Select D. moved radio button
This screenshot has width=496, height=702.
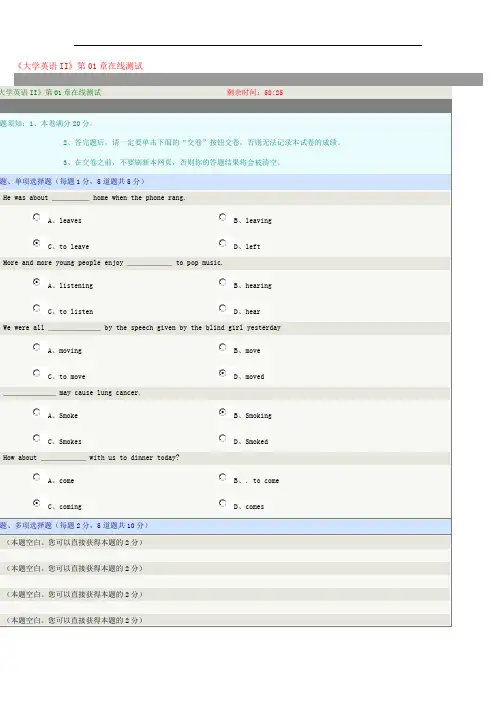tap(222, 373)
